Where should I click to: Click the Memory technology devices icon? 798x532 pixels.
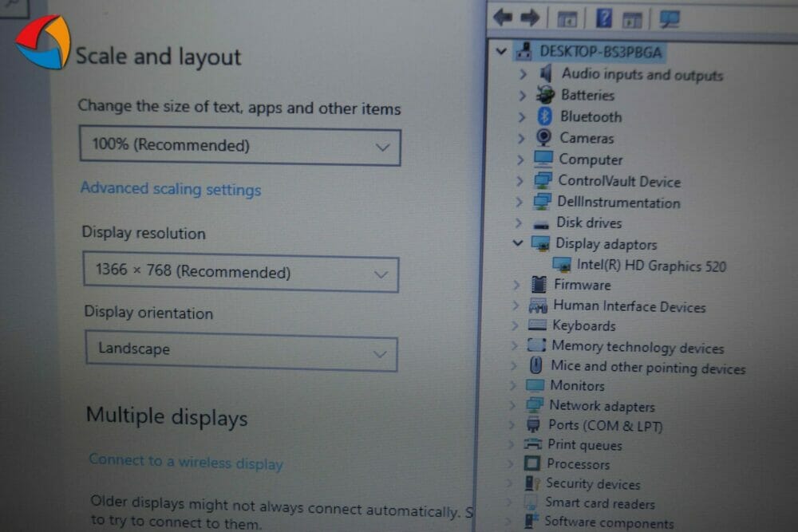pos(536,345)
